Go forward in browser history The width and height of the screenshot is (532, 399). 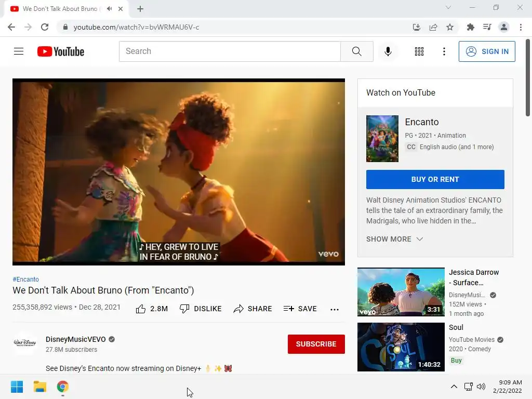click(x=28, y=27)
